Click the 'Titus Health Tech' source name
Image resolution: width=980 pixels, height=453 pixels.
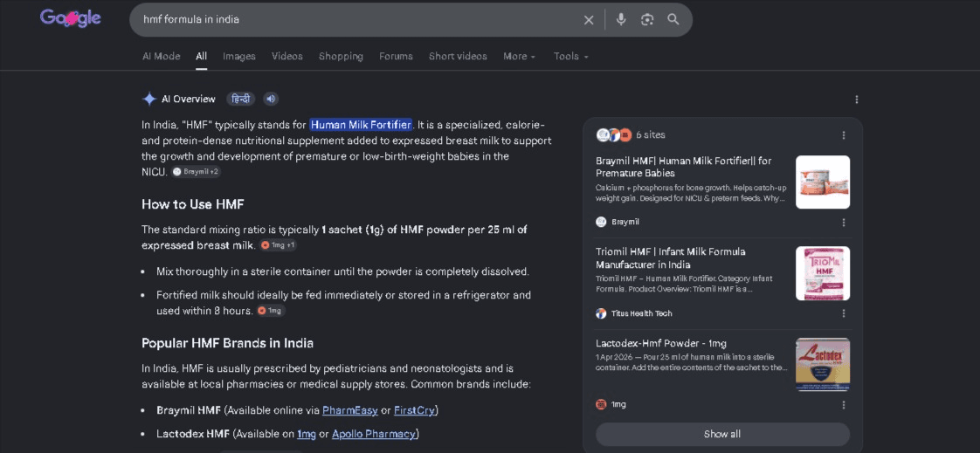(642, 313)
